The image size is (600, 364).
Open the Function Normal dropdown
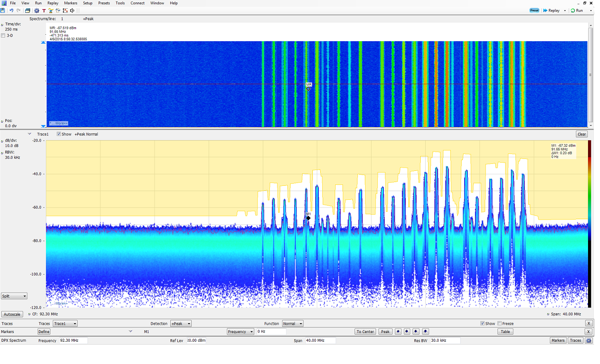click(293, 324)
